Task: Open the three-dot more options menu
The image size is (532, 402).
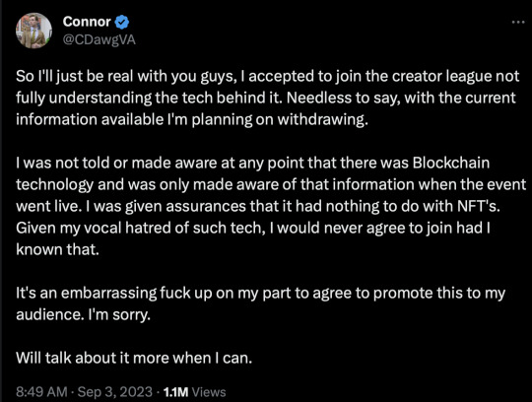Action: pos(518,22)
